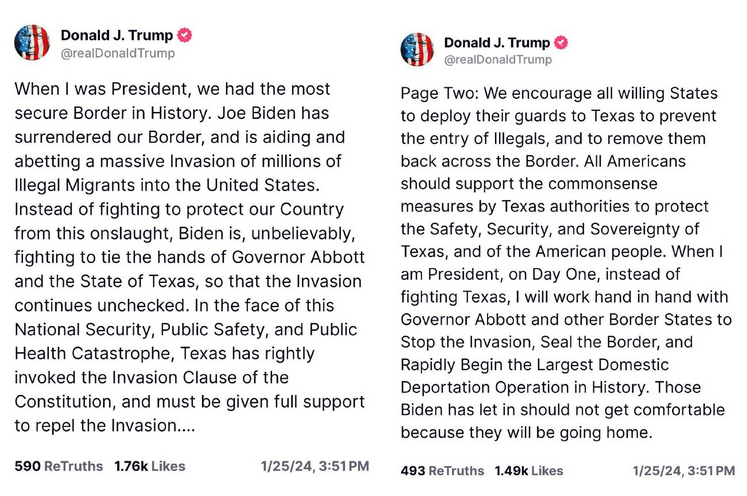Click the left post's 1/25/24, 3:51 PM timestamp

(x=314, y=466)
